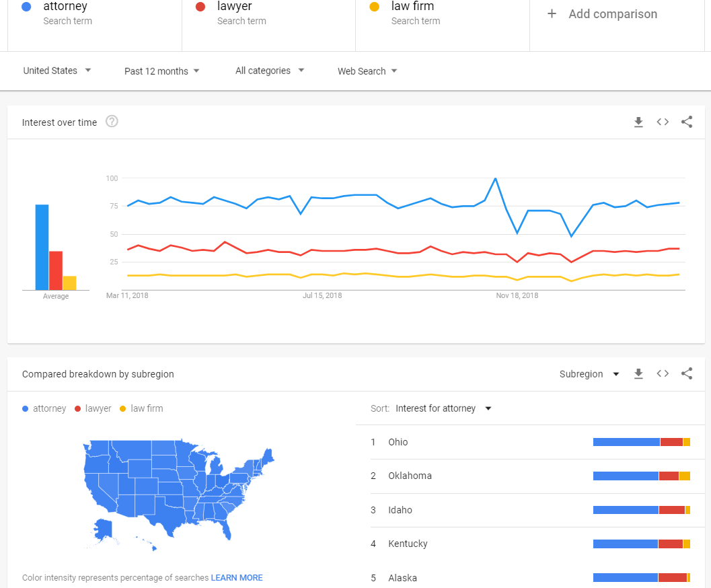Click the blue attorney average bar
711x588 pixels.
click(42, 247)
